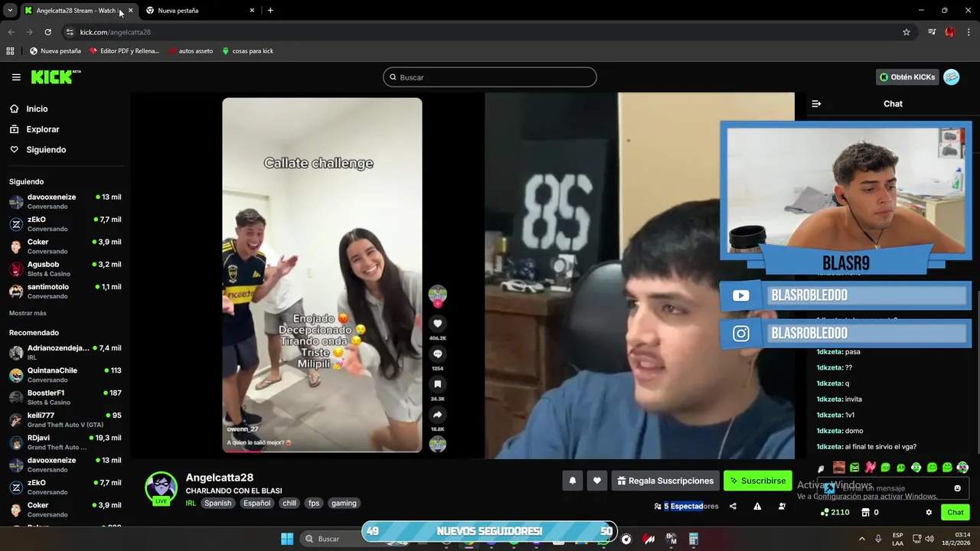View site information icon in address bar
The height and width of the screenshot is (551, 980).
pyautogui.click(x=70, y=32)
